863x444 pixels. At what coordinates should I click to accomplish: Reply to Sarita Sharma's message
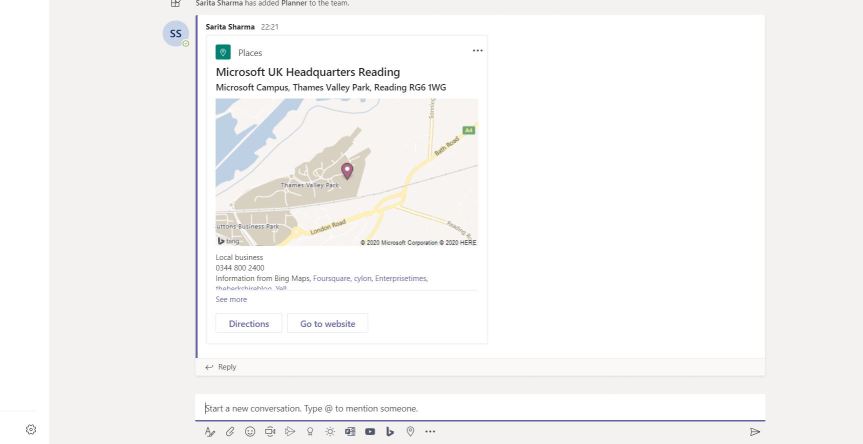[x=222, y=367]
